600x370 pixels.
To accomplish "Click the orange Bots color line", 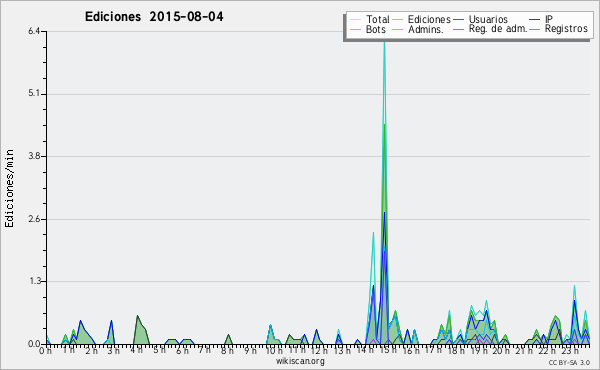I will tap(355, 29).
